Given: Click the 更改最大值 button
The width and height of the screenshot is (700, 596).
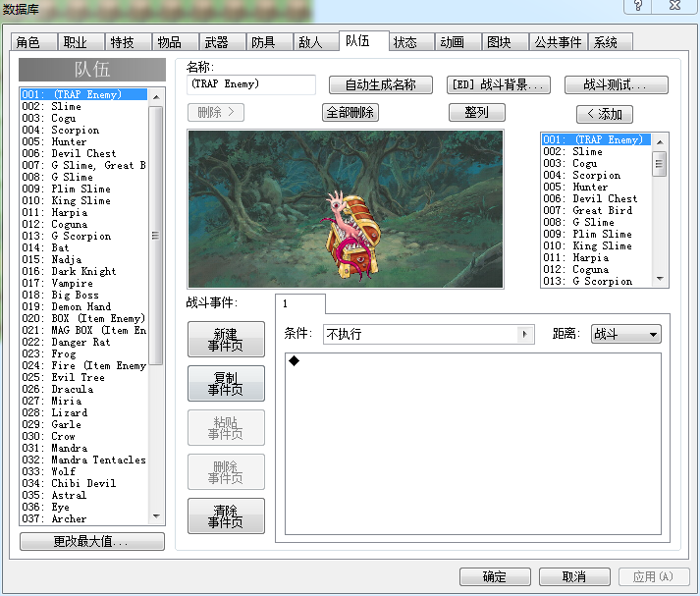Looking at the screenshot, I should (92, 542).
